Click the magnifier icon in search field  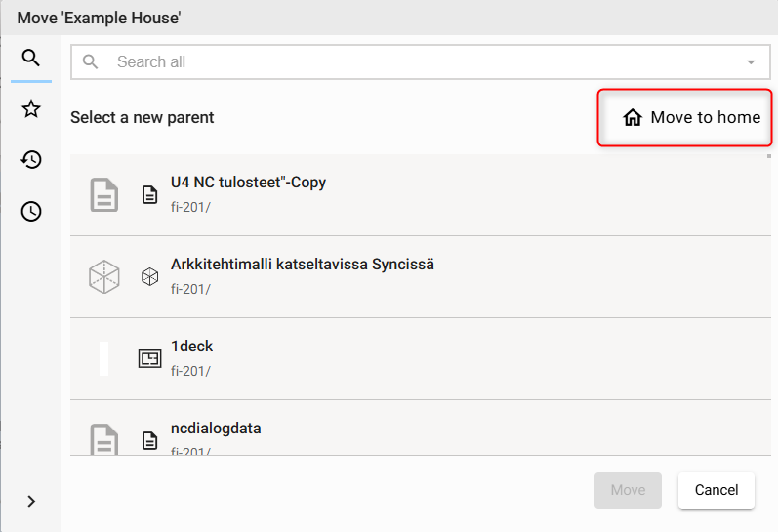91,62
